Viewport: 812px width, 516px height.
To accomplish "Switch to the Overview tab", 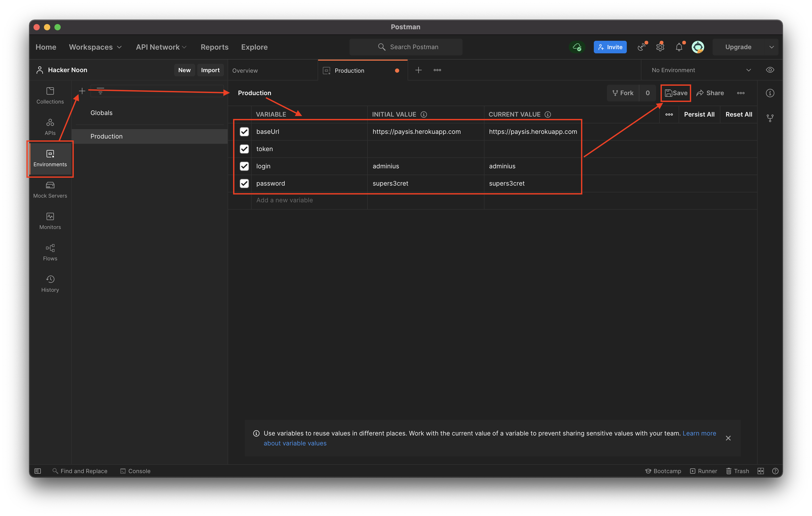I will tap(245, 70).
